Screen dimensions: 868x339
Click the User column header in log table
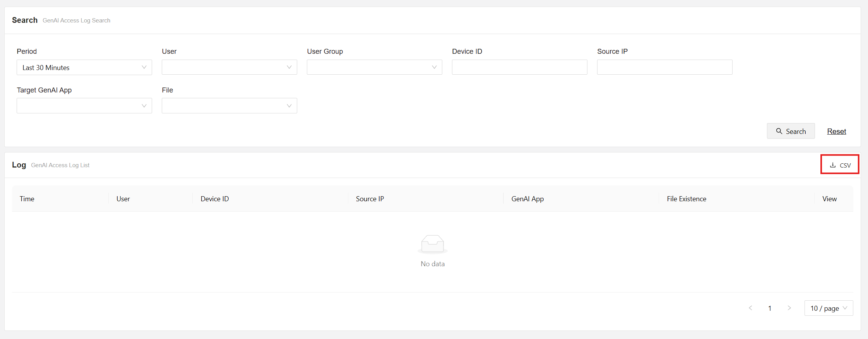tap(123, 199)
